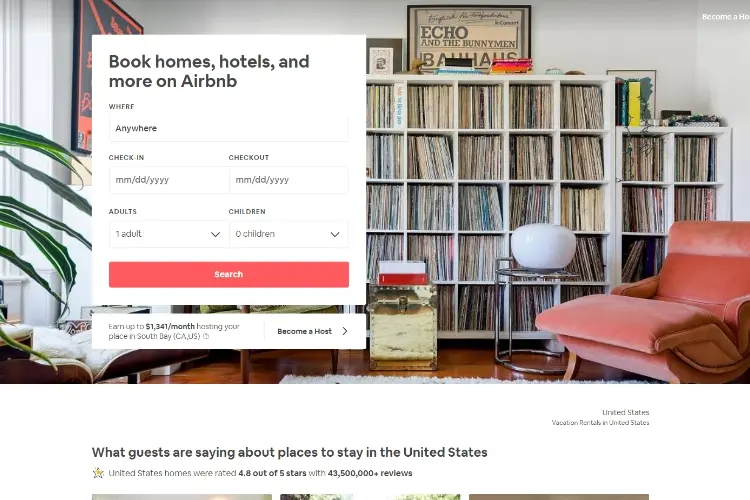Click the 43,500,000+ reviews text
The image size is (750, 500).
click(370, 473)
